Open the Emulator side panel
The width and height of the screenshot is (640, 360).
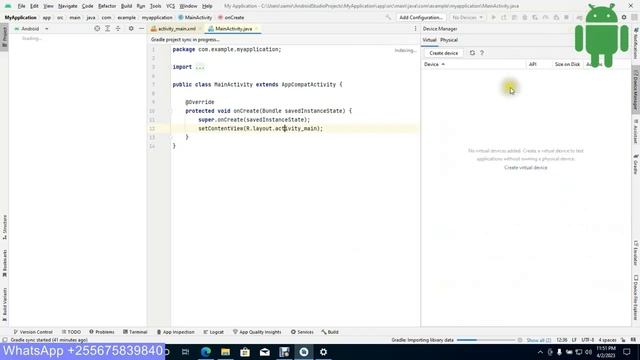(x=636, y=254)
